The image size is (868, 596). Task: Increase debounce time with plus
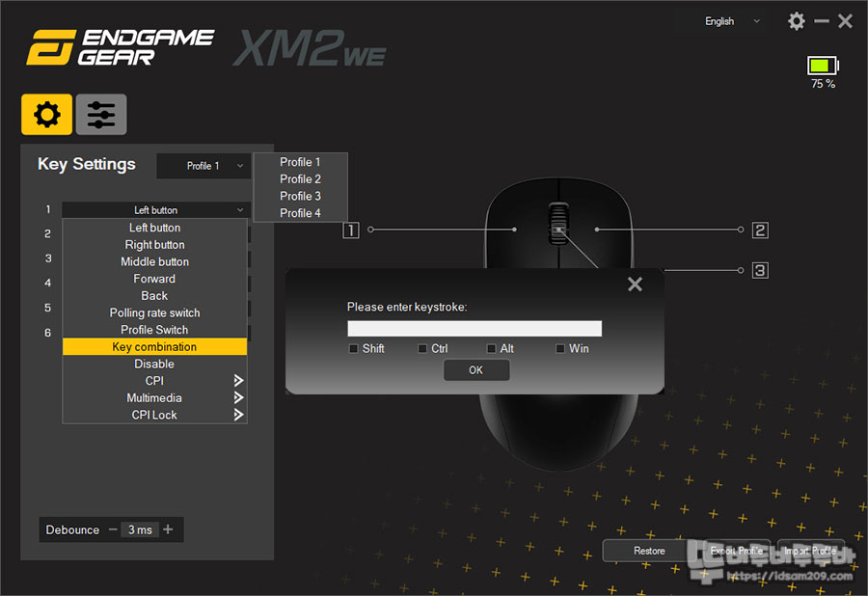[168, 529]
